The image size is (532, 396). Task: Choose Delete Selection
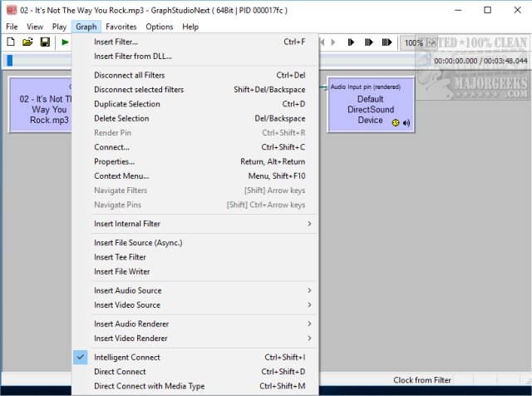195,118
